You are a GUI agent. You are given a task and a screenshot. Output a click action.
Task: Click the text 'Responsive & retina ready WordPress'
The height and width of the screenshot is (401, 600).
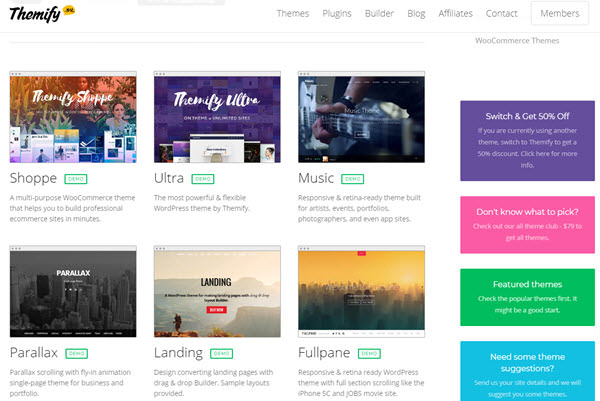(358, 372)
